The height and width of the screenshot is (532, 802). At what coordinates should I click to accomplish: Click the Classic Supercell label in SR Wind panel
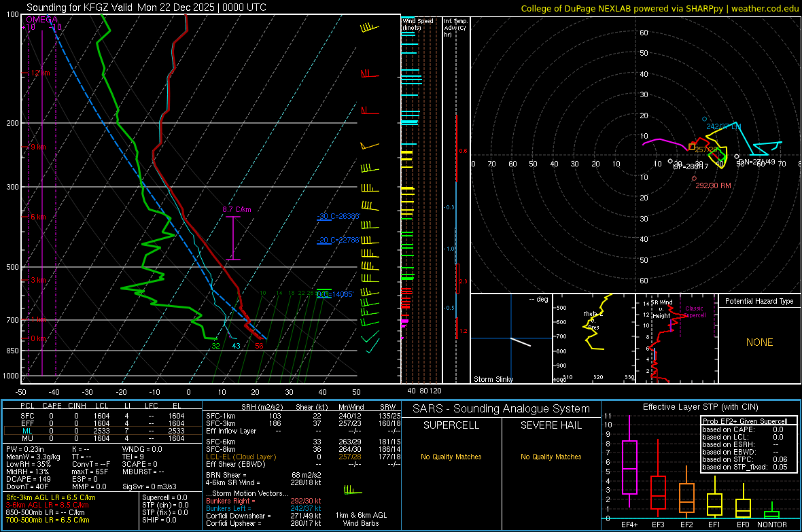(695, 312)
